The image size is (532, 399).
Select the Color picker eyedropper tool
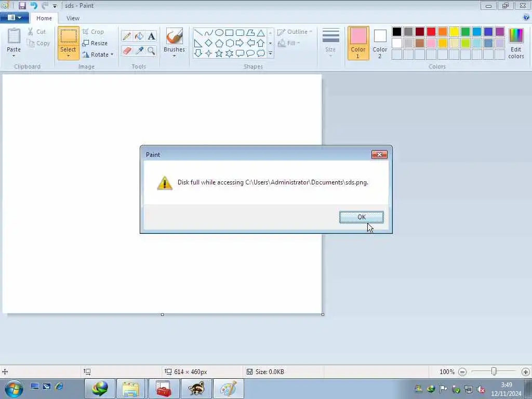pos(139,50)
